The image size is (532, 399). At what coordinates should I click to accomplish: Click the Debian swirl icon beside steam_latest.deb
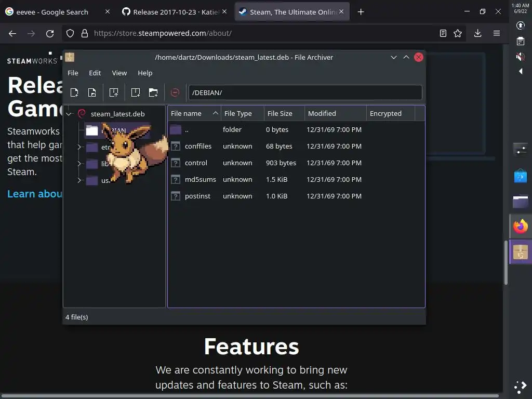tap(82, 114)
